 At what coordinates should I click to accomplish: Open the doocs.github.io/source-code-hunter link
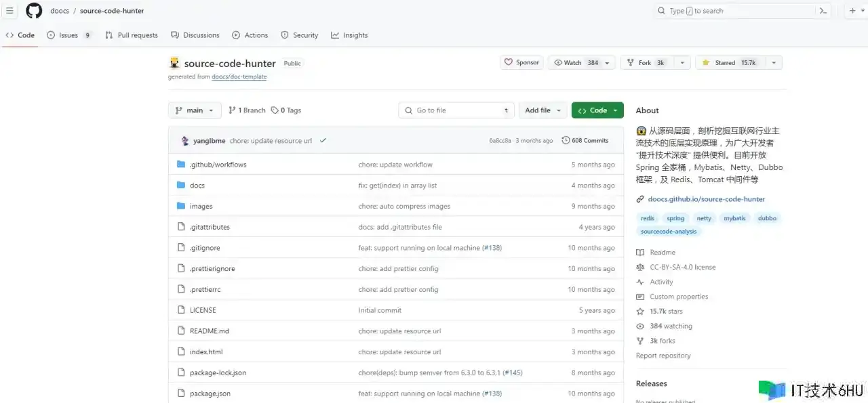coord(706,199)
